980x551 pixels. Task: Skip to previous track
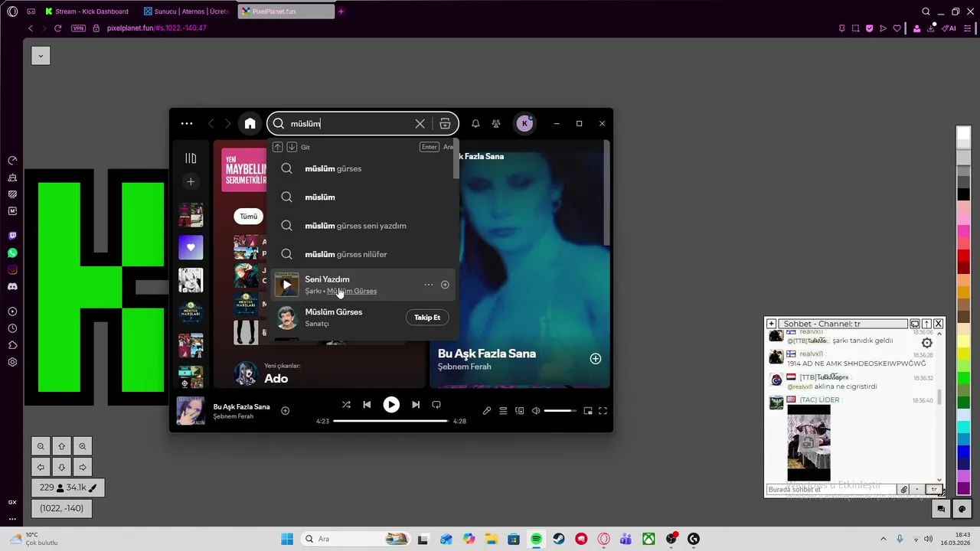tap(367, 405)
